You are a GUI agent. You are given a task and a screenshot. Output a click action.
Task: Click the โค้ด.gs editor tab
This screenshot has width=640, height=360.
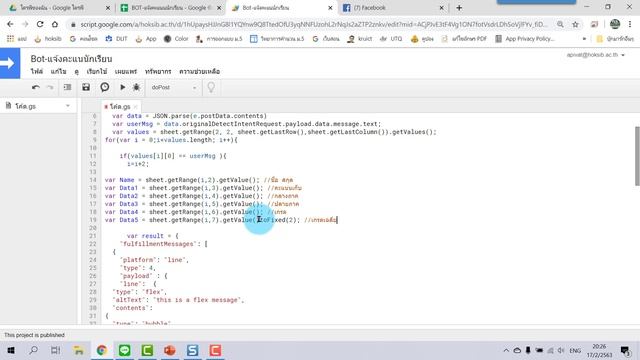pos(120,107)
